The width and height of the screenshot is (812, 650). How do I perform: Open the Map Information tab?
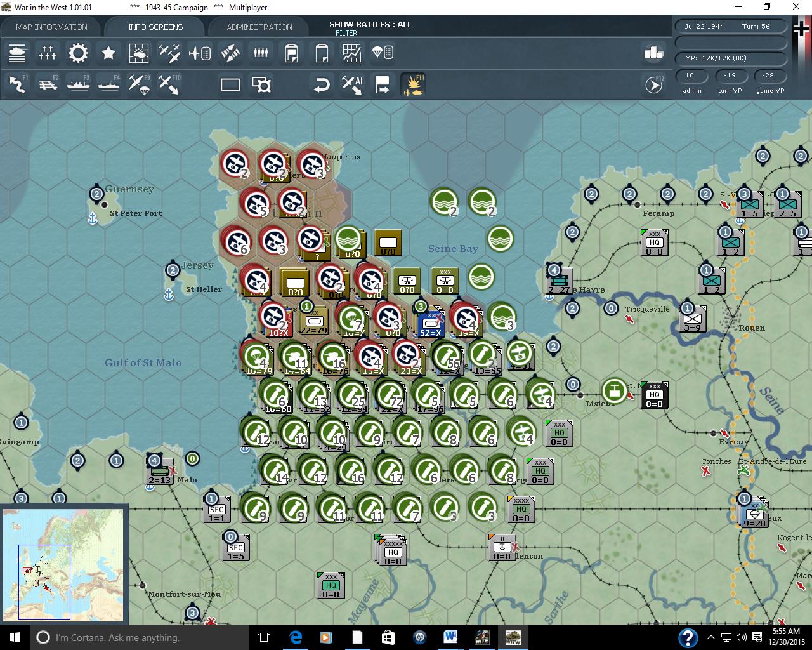click(51, 27)
